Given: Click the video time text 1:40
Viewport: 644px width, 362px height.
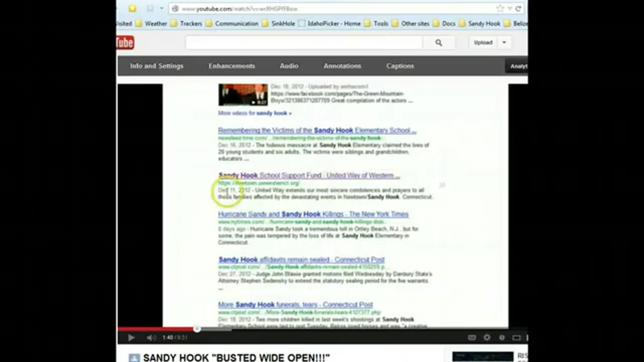Looking at the screenshot, I should 168,338.
